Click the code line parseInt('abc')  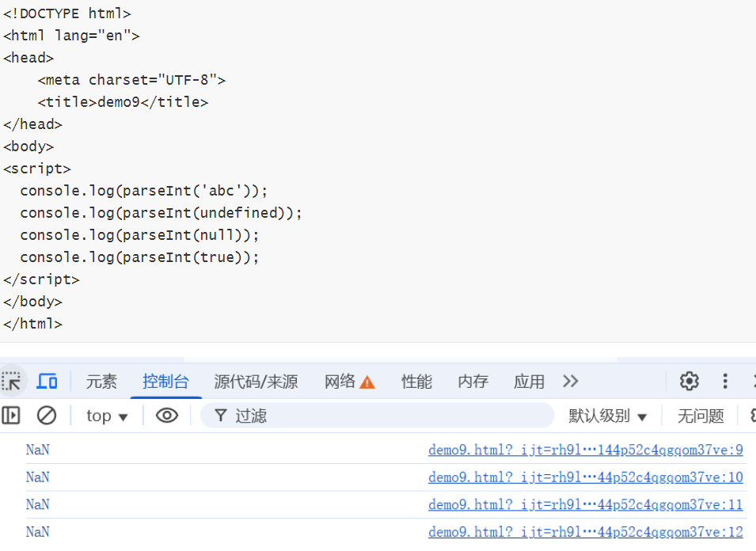coord(143,191)
